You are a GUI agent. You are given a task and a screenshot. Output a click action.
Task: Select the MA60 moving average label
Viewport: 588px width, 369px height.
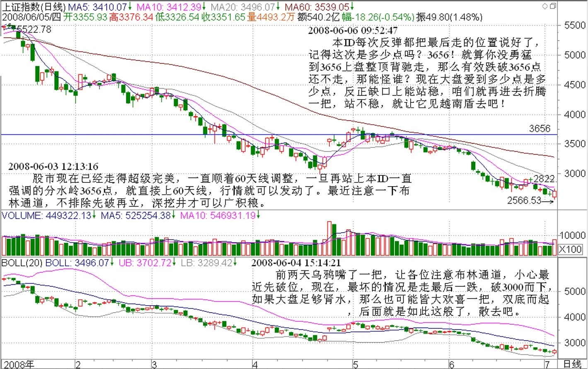coord(317,7)
